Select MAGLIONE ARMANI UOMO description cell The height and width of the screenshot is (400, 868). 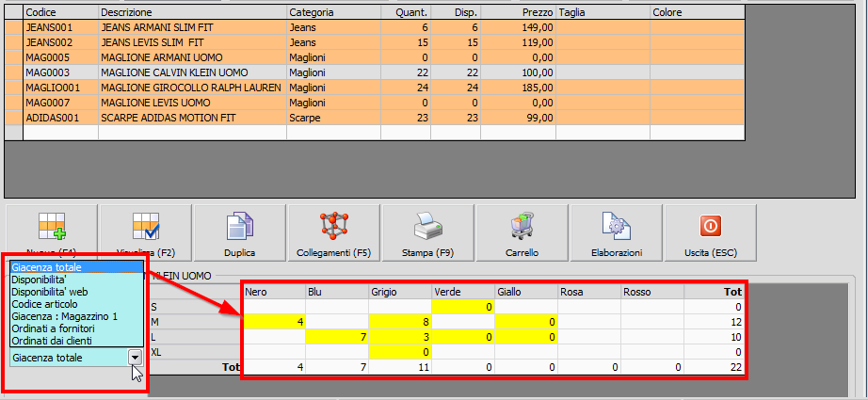point(193,57)
